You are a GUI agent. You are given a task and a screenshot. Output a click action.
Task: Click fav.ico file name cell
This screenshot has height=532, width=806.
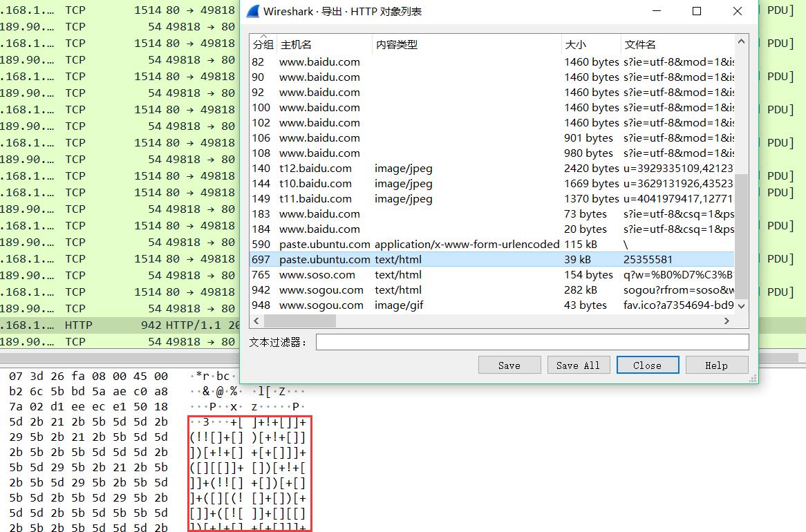pos(679,305)
